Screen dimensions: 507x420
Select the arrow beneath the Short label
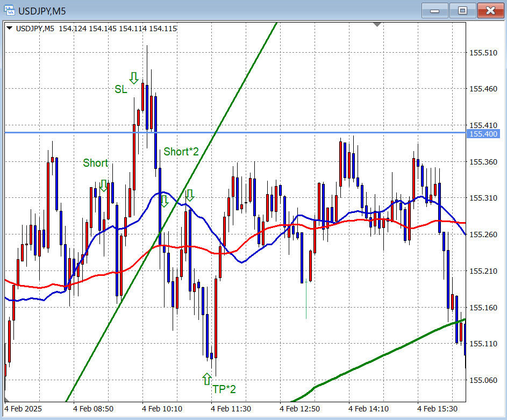103,186
